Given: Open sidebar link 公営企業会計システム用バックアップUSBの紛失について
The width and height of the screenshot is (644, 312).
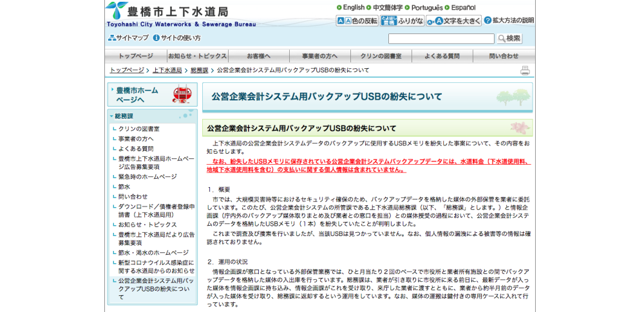Looking at the screenshot, I should tap(156, 289).
